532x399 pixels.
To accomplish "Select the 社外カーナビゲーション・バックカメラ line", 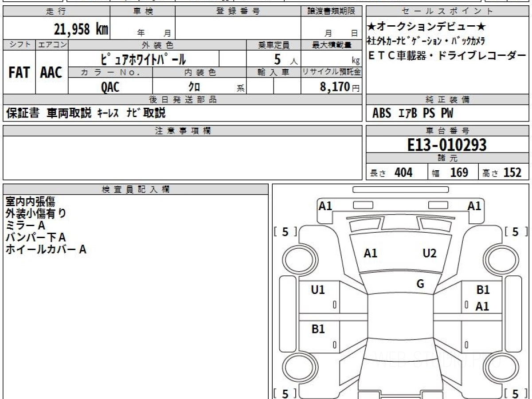I will click(426, 41).
